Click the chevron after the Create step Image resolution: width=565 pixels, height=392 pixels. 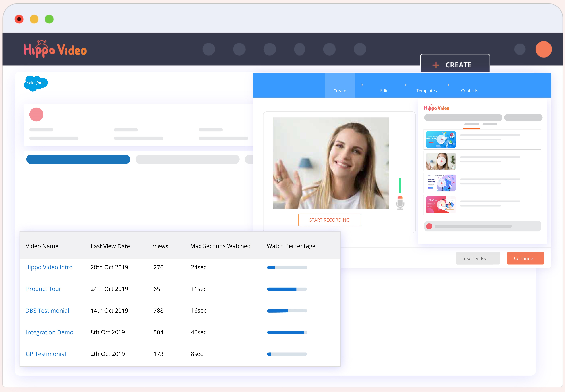pyautogui.click(x=362, y=85)
